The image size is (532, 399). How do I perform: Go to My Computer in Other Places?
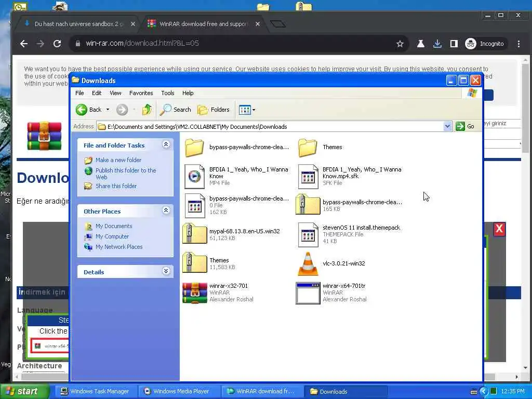pyautogui.click(x=112, y=236)
